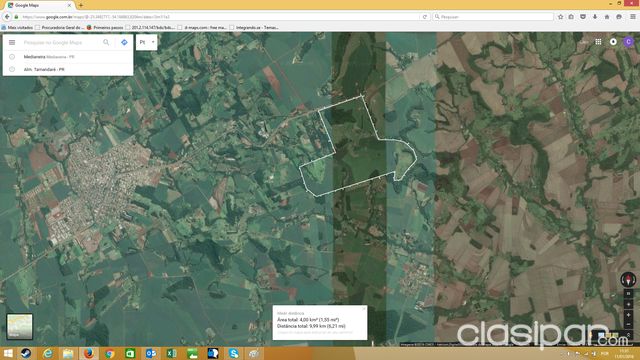
Task: Switch to Firefox in the taskbar
Action: click(x=89, y=353)
